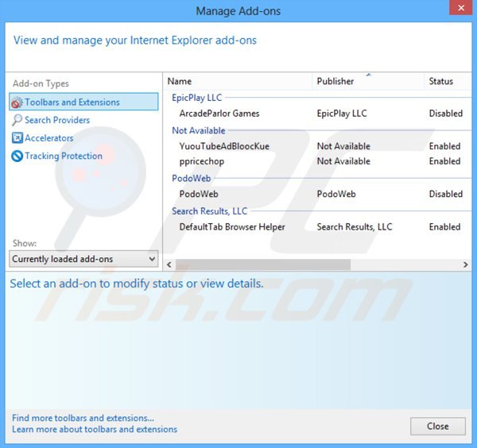477x448 pixels.
Task: Open Find more toolbars and extensions link
Action: pos(83,419)
